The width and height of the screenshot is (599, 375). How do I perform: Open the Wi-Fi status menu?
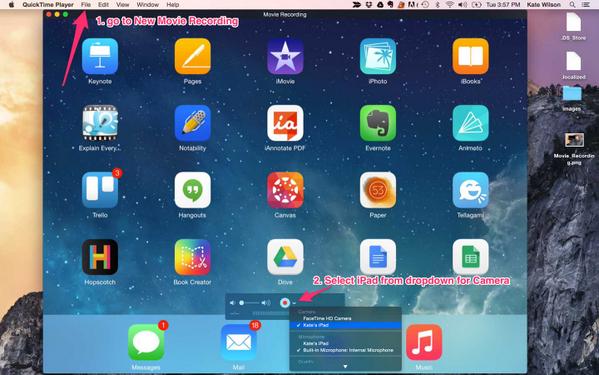tap(450, 5)
